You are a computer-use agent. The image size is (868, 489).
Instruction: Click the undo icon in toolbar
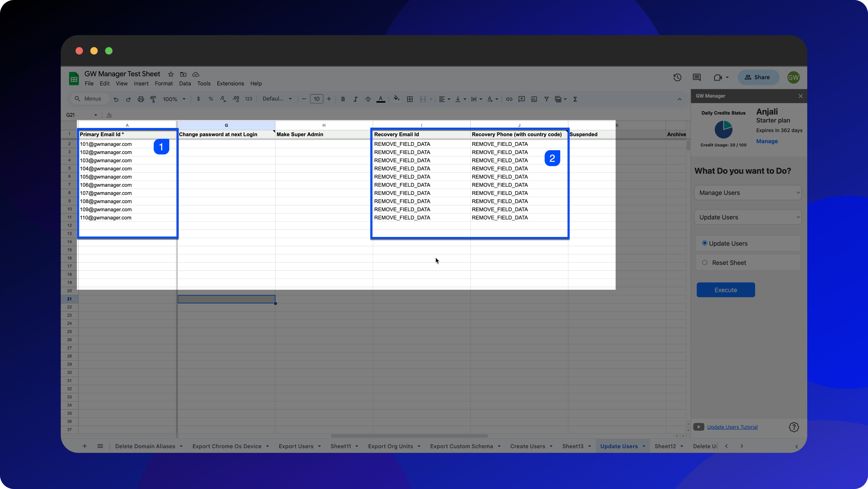click(116, 99)
